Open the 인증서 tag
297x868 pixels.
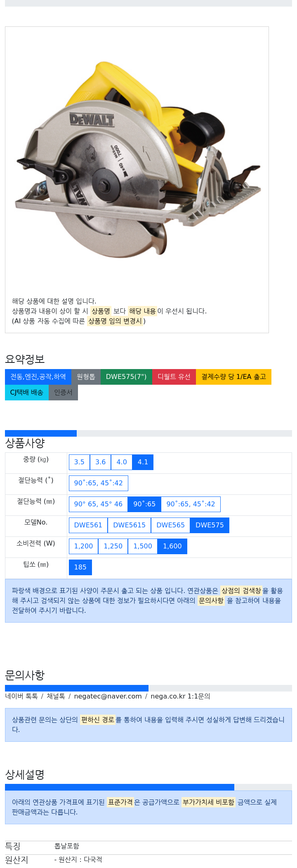63,393
